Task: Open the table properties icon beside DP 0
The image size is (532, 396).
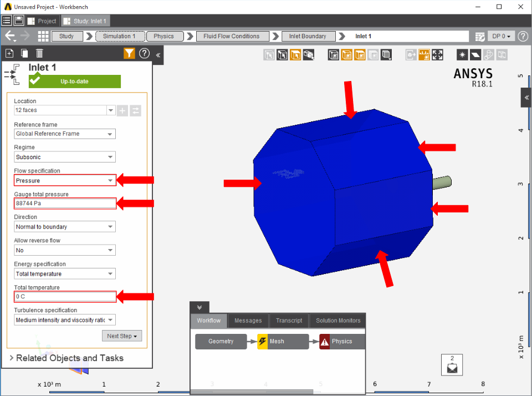Action: pyautogui.click(x=480, y=37)
